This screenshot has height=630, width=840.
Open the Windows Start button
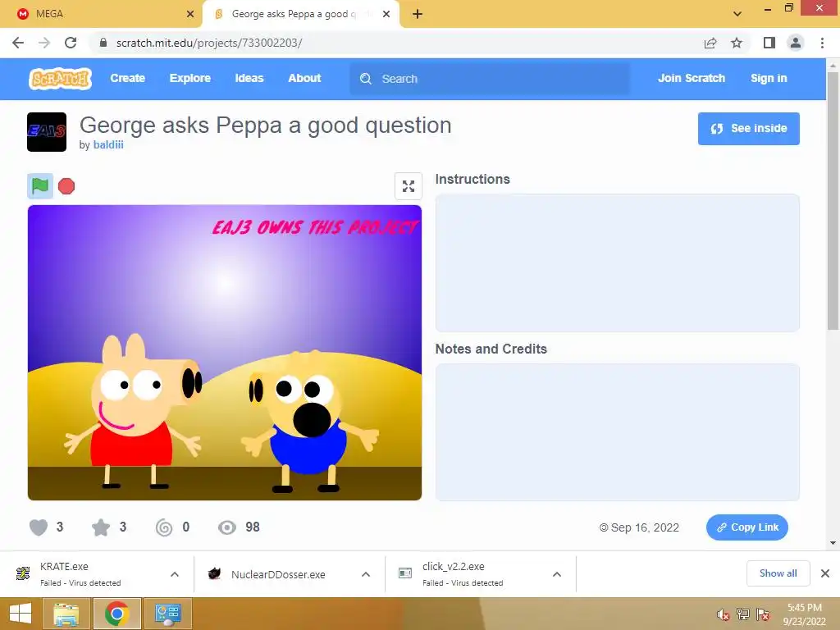(x=21, y=614)
